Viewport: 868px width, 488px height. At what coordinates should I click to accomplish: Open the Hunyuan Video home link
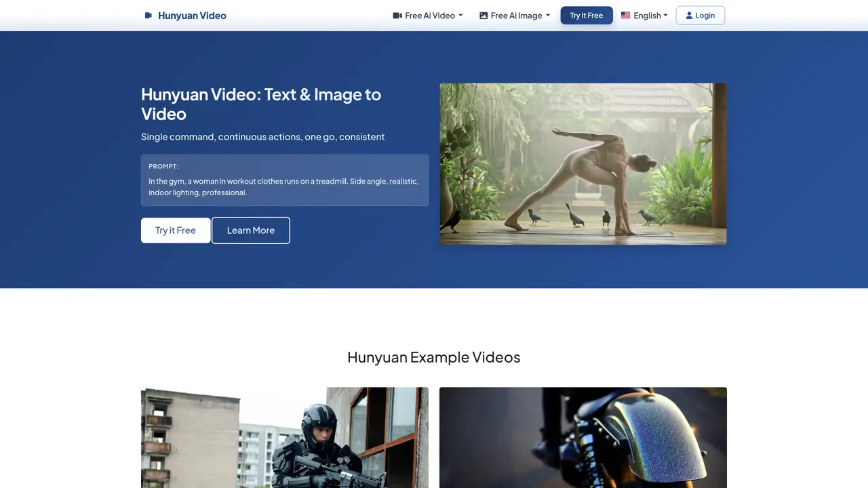point(186,16)
